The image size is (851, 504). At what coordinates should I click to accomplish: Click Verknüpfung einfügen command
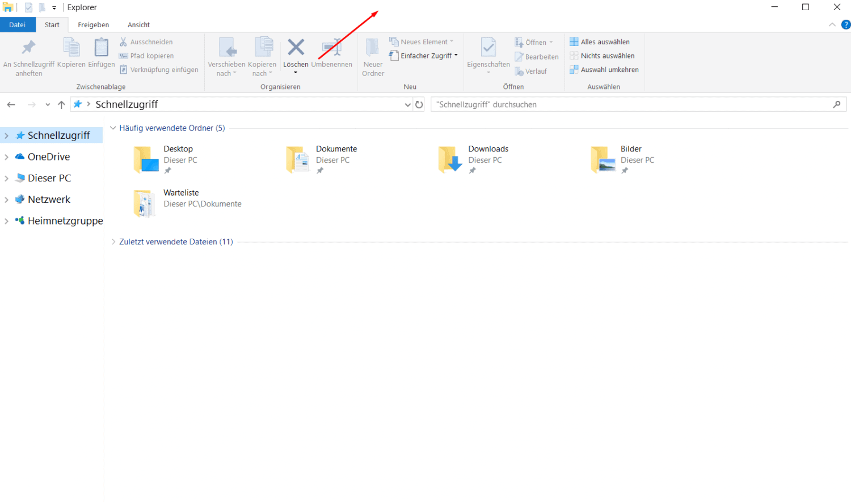click(x=159, y=70)
